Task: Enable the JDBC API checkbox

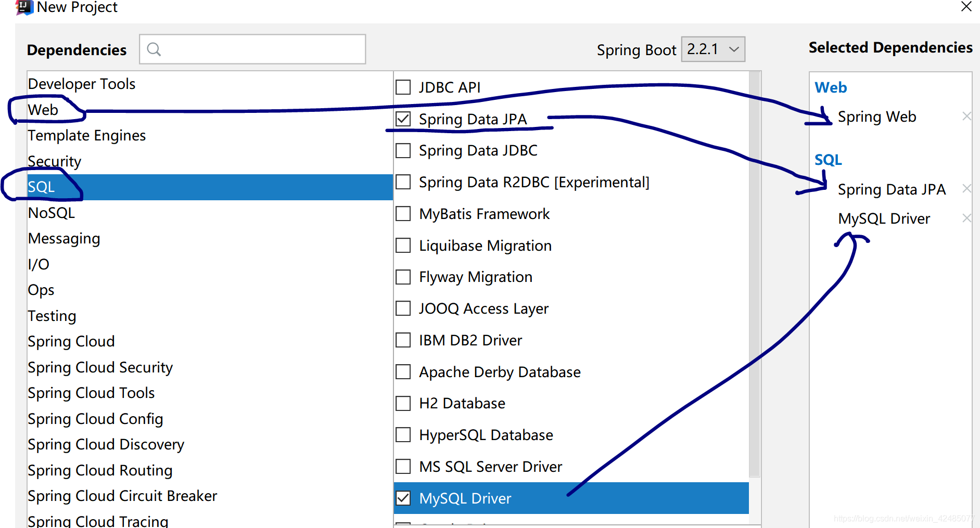Action: click(403, 87)
